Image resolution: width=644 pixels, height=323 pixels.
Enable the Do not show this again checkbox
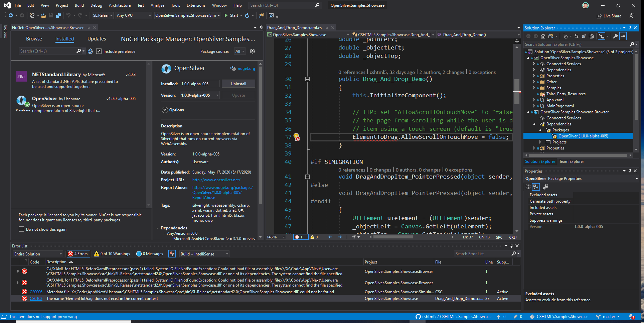(21, 229)
